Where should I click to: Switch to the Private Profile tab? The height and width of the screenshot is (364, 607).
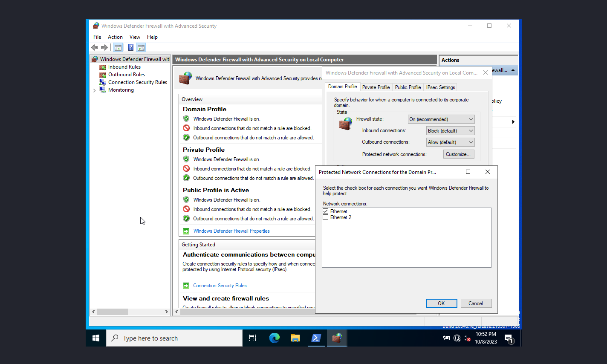(x=376, y=87)
